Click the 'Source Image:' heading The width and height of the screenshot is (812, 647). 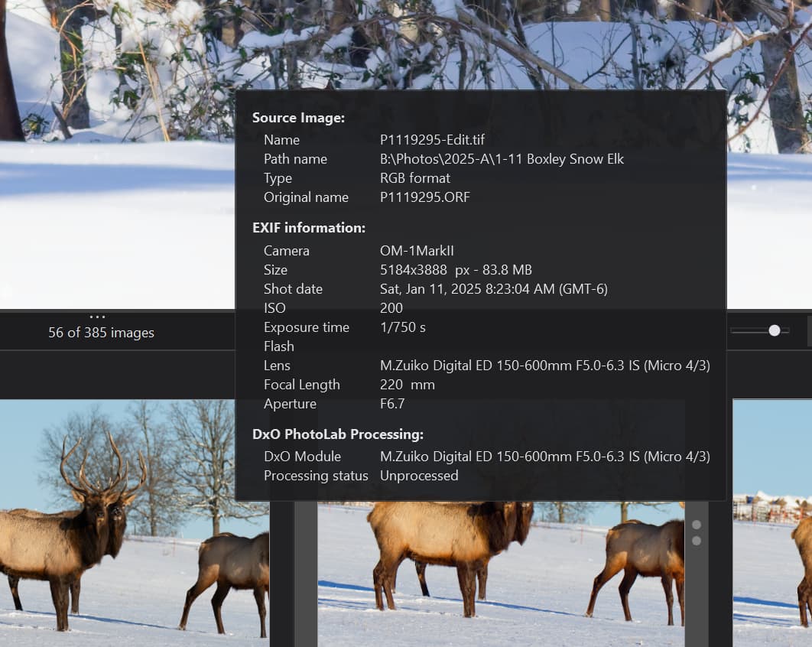point(298,118)
